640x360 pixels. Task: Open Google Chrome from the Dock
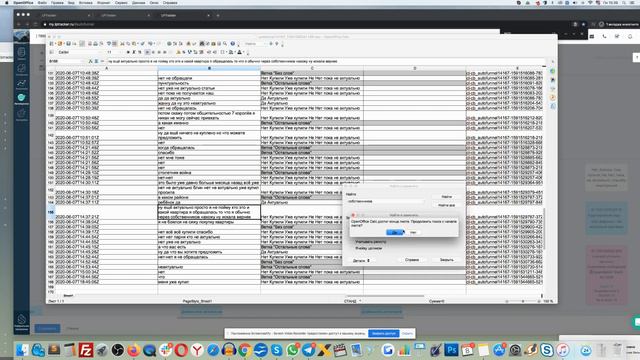tap(245, 350)
